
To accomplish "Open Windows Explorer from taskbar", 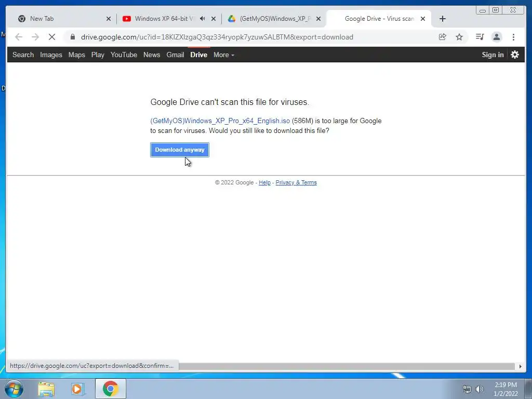I will 46,389.
